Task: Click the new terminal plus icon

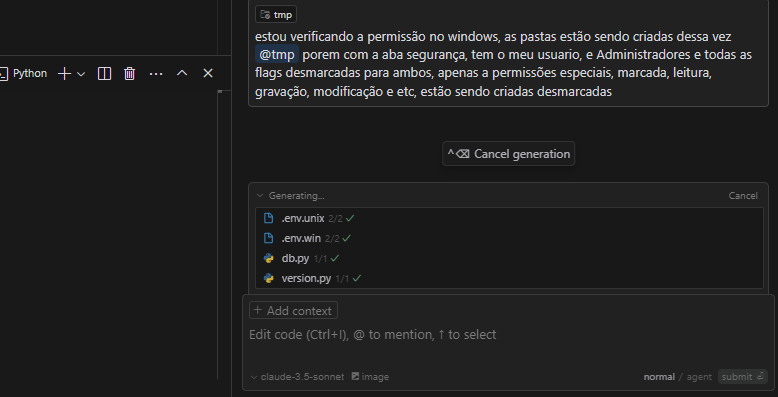Action: pyautogui.click(x=65, y=74)
